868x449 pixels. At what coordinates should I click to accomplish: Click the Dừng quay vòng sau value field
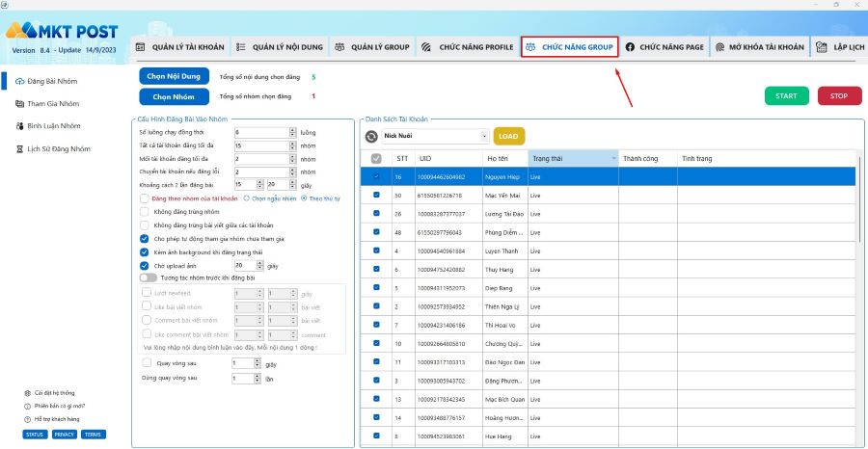[x=244, y=380]
